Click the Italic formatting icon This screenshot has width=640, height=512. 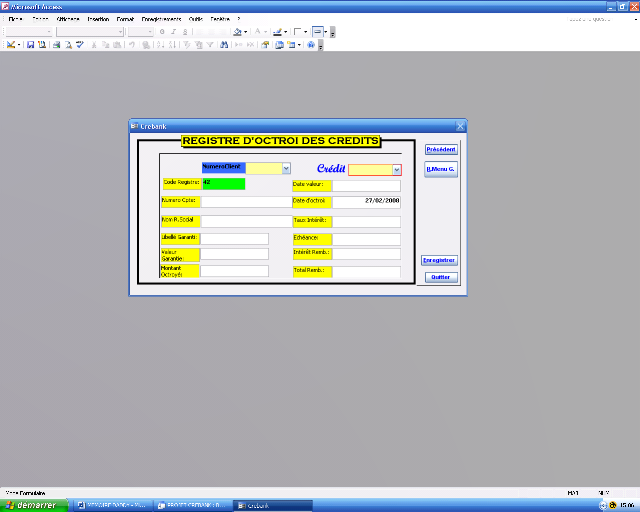tap(173, 32)
